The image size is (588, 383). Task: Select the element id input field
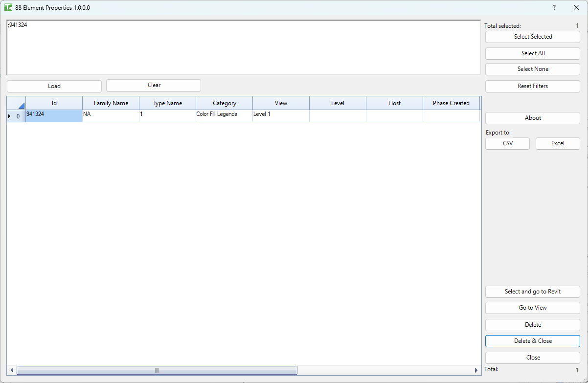pyautogui.click(x=243, y=46)
